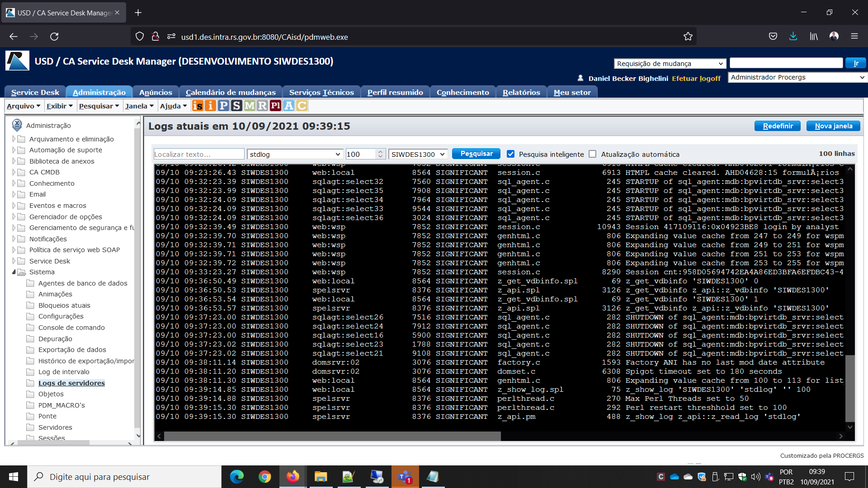
Task: Open Microsoft Teams from the taskbar
Action: pos(405,477)
